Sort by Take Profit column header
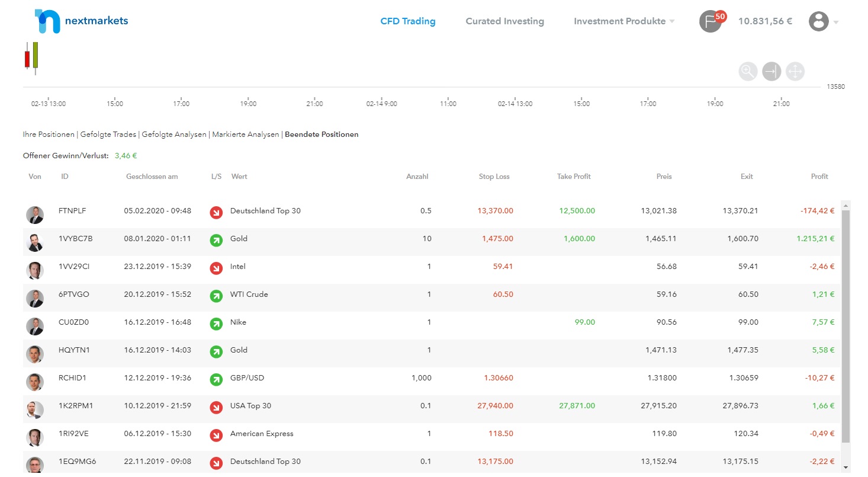 click(574, 177)
